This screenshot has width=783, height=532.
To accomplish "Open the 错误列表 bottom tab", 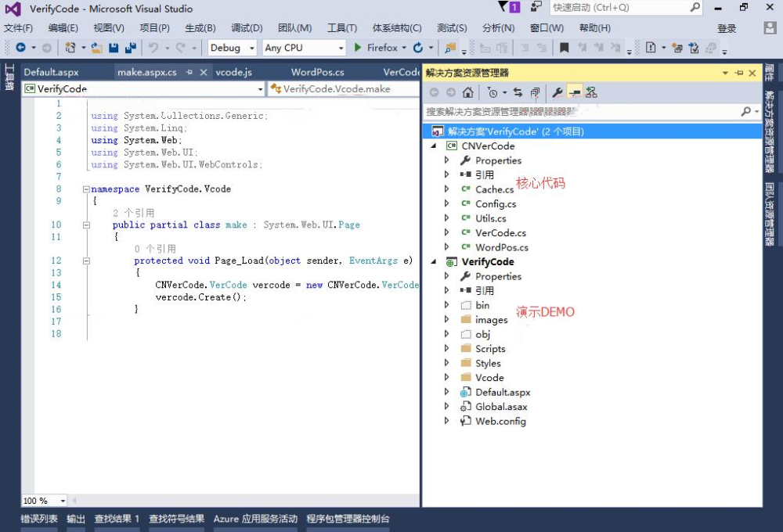I will [39, 519].
